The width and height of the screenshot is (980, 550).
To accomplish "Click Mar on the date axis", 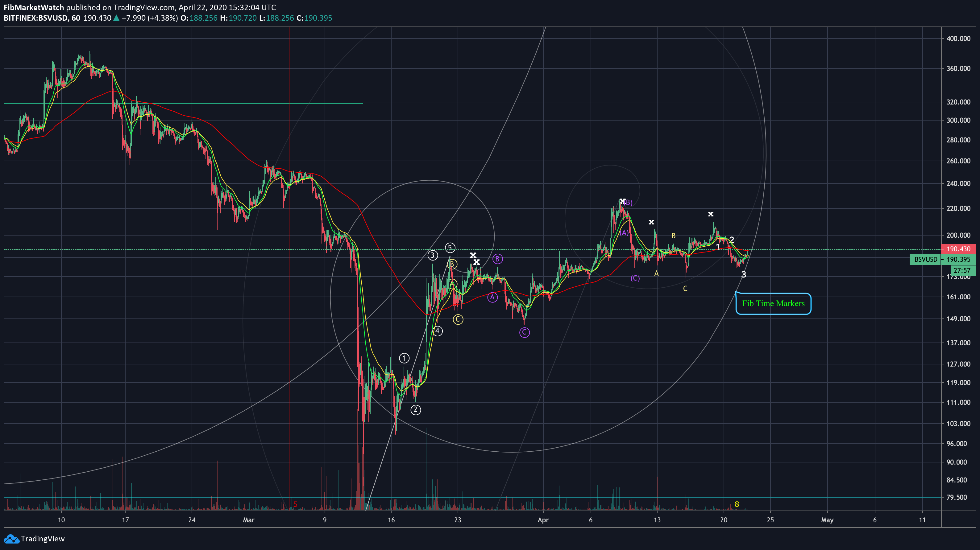I will tap(248, 520).
